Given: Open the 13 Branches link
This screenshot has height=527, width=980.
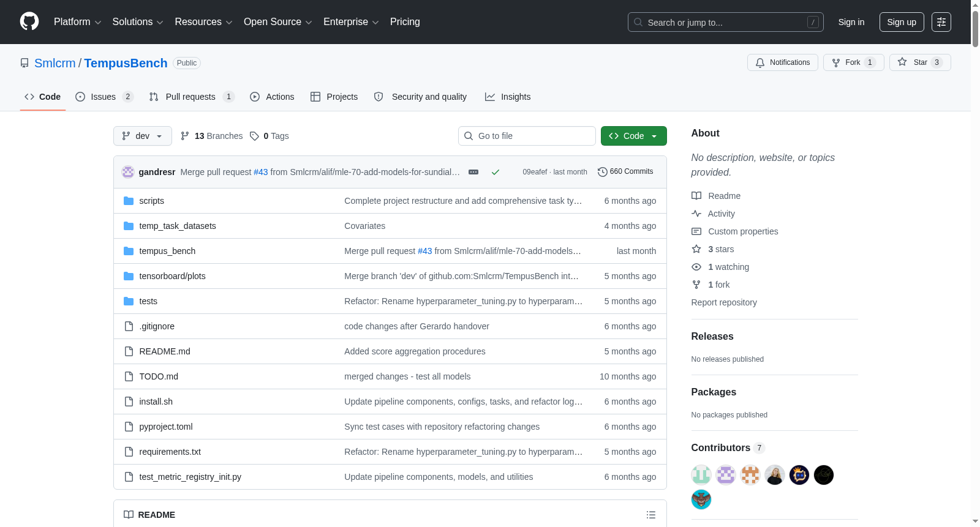Looking at the screenshot, I should click(212, 136).
